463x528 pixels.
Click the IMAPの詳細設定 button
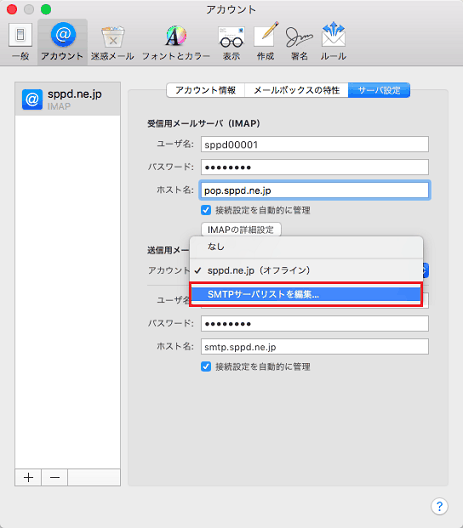point(241,230)
